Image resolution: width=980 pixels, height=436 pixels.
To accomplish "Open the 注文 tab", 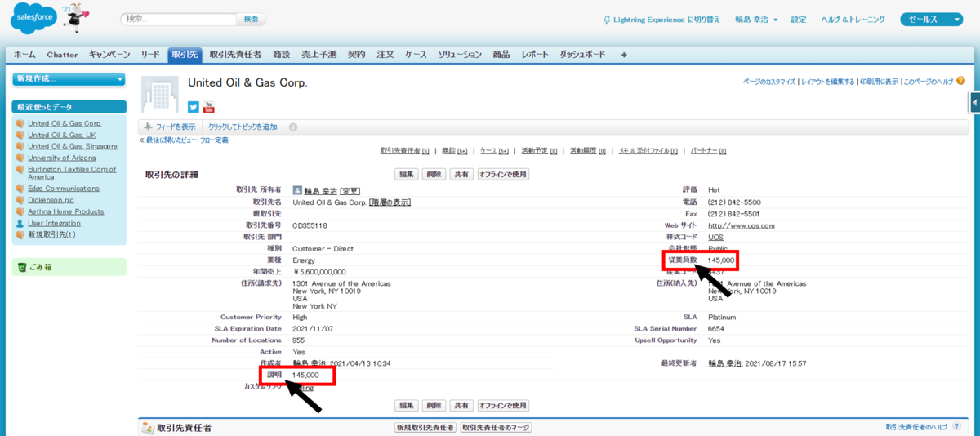I will (385, 55).
